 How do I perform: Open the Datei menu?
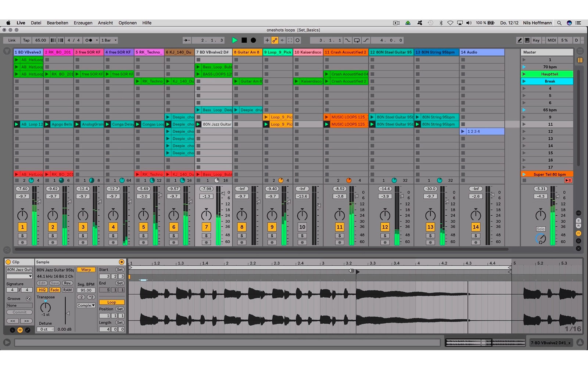tap(36, 23)
